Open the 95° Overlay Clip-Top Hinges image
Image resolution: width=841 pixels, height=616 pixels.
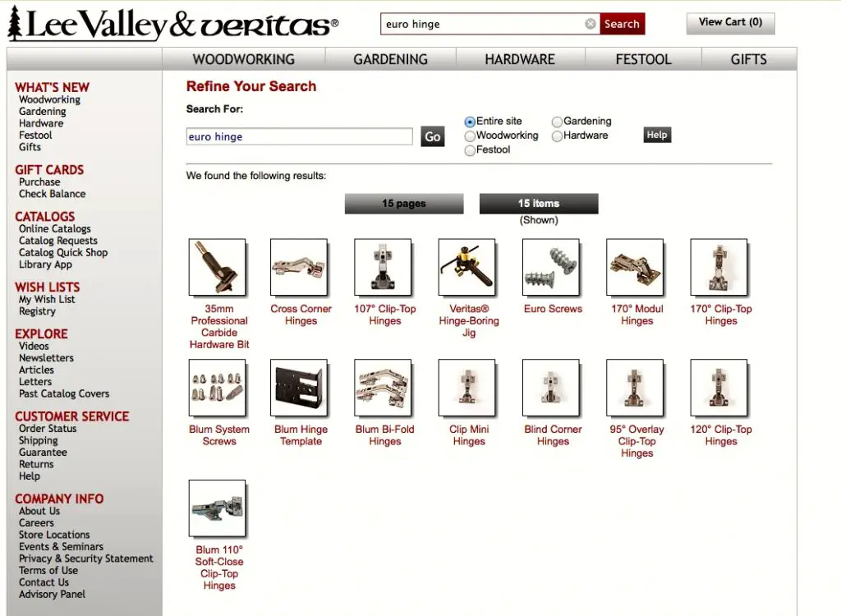tap(635, 388)
